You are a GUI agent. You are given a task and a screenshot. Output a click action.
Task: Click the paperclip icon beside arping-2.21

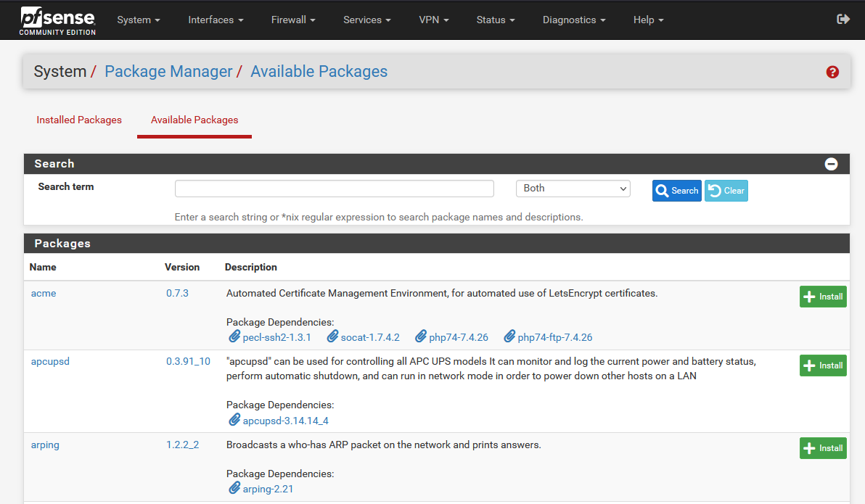(x=234, y=488)
